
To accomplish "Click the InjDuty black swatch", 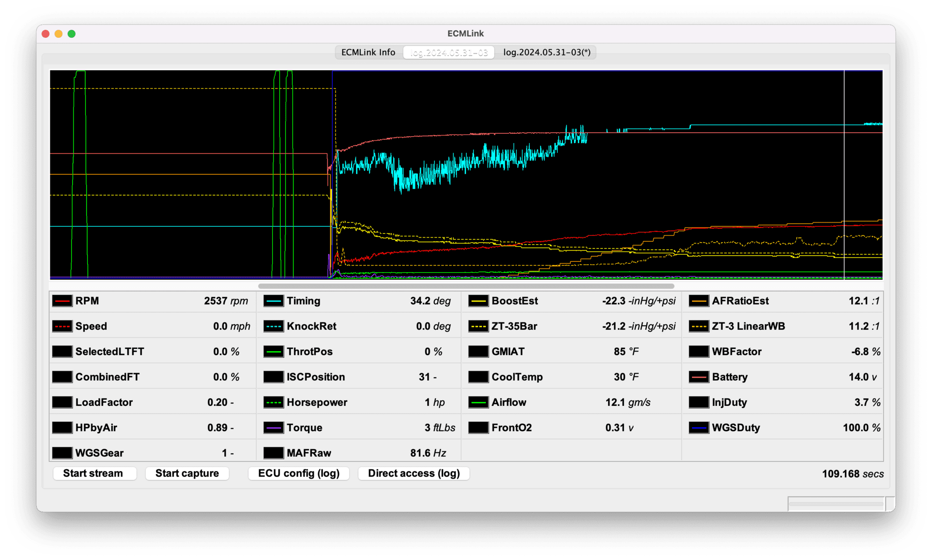I will pyautogui.click(x=699, y=403).
